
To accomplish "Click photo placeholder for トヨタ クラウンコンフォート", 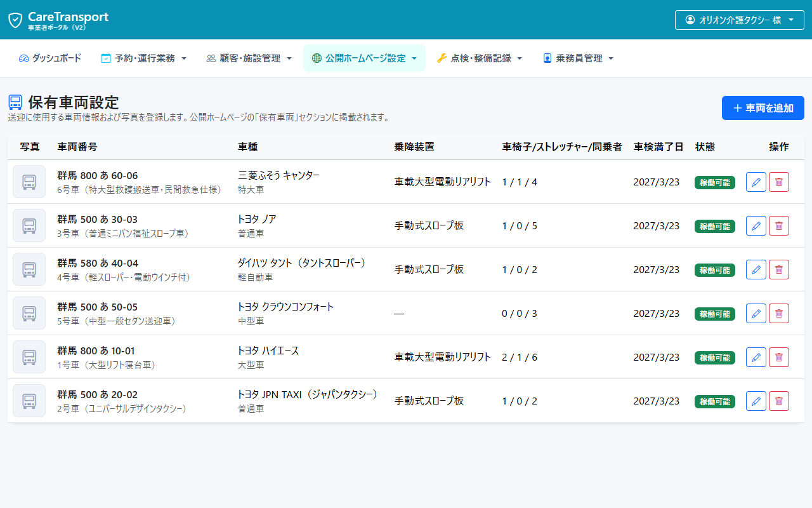I will point(29,314).
